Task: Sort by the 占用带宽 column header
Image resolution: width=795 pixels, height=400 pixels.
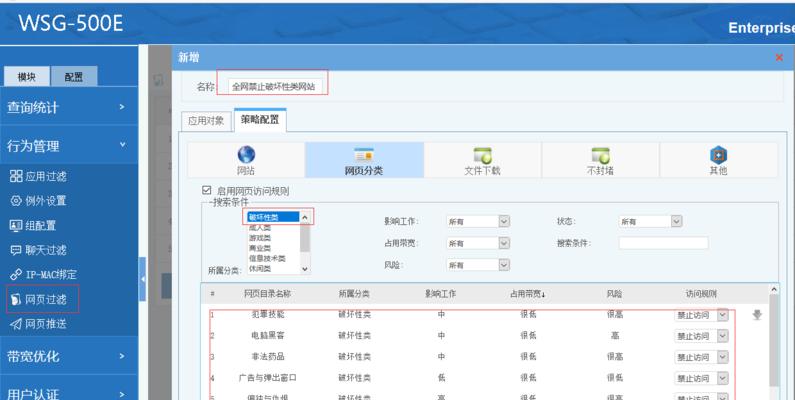Action: click(528, 294)
